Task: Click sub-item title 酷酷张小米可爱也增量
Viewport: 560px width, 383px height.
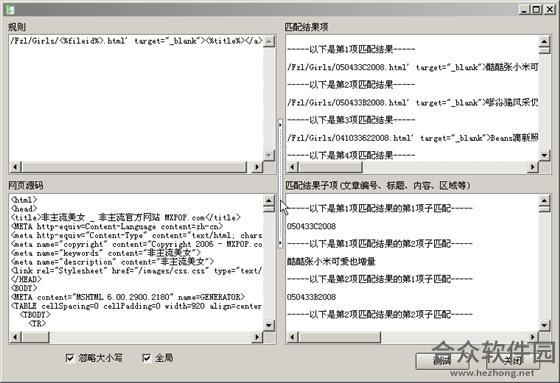Action: coord(331,262)
